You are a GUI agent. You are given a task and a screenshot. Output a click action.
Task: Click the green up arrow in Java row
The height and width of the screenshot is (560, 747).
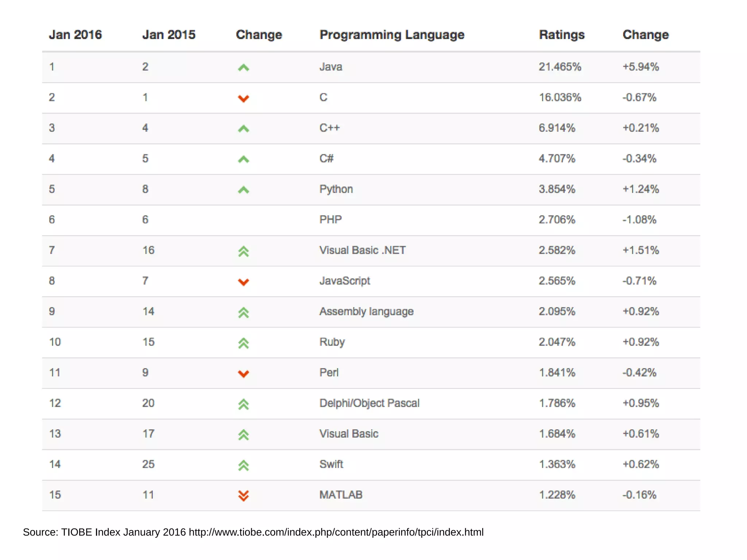coord(243,67)
